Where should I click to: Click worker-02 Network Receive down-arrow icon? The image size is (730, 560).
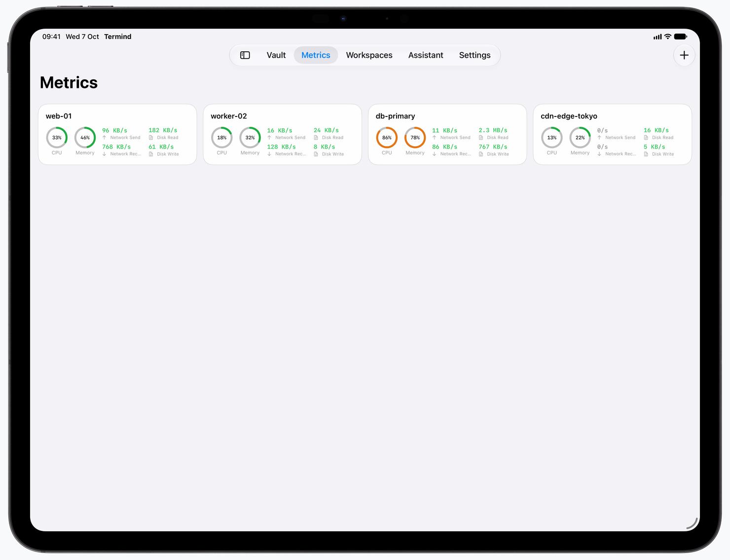pos(269,154)
